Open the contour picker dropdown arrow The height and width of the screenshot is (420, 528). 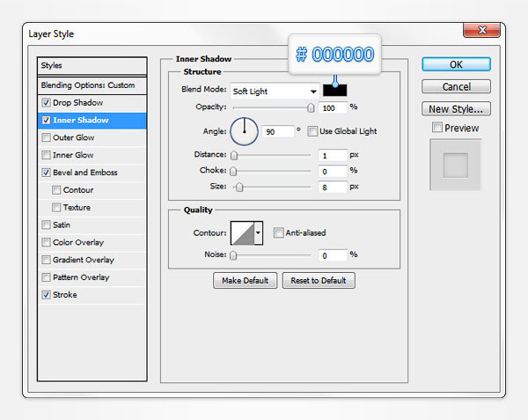click(258, 232)
